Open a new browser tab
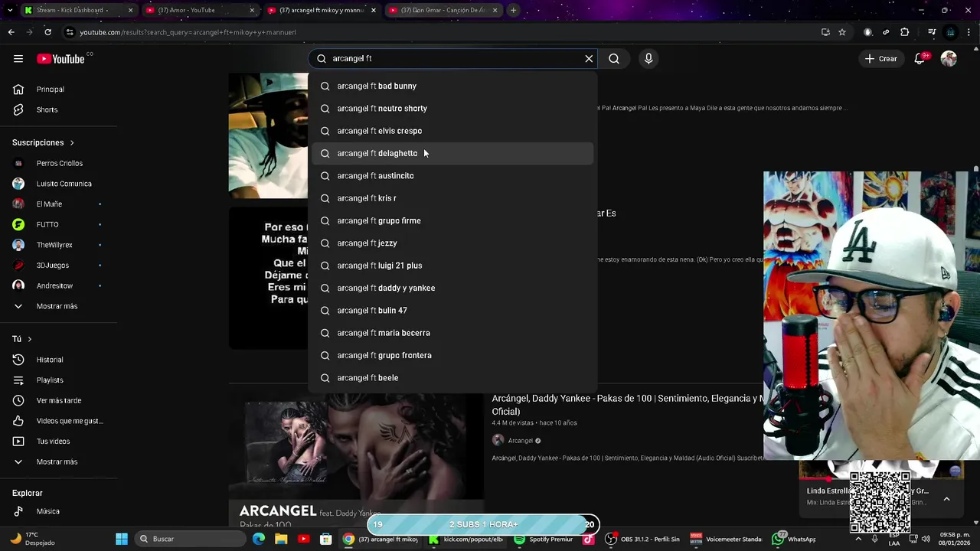 click(513, 10)
